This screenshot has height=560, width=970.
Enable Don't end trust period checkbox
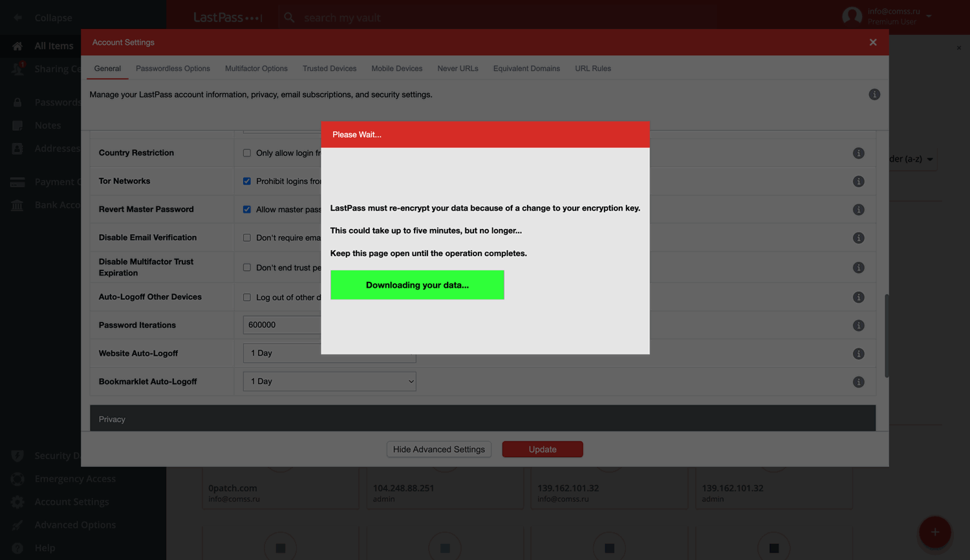click(247, 267)
